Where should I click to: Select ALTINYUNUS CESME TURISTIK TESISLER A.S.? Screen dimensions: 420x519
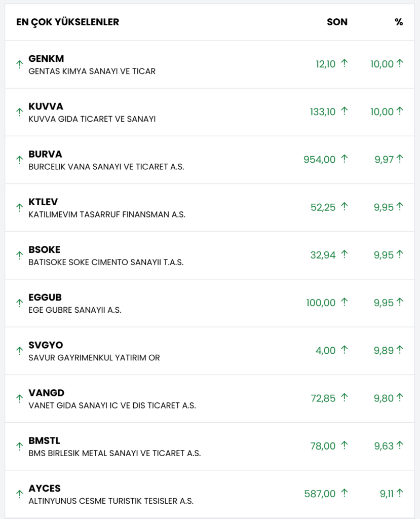tap(111, 501)
